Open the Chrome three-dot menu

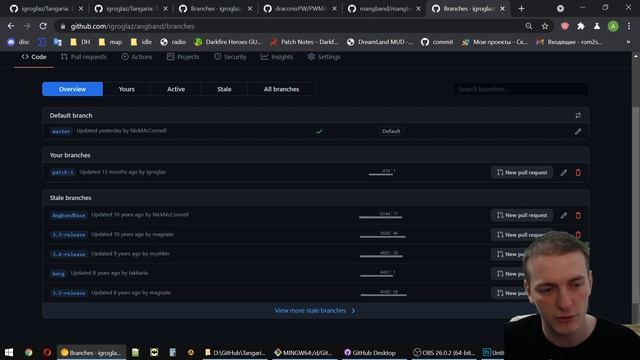(629, 26)
